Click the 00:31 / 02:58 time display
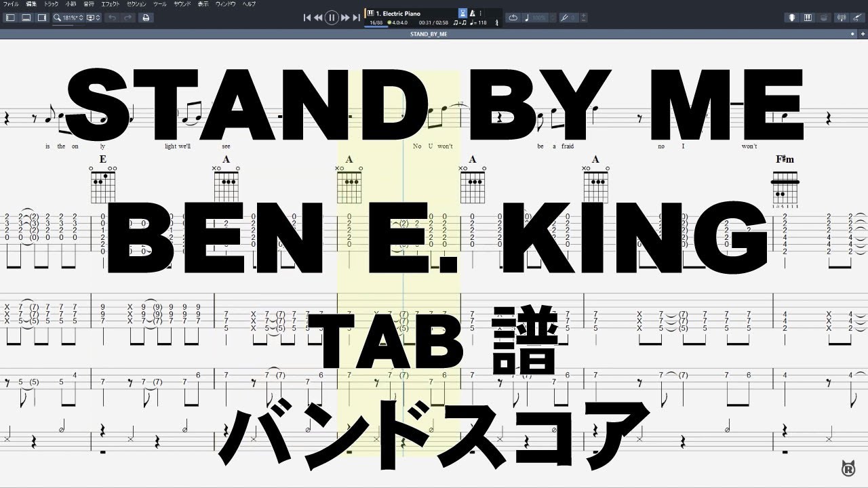The width and height of the screenshot is (868, 488). coord(432,22)
